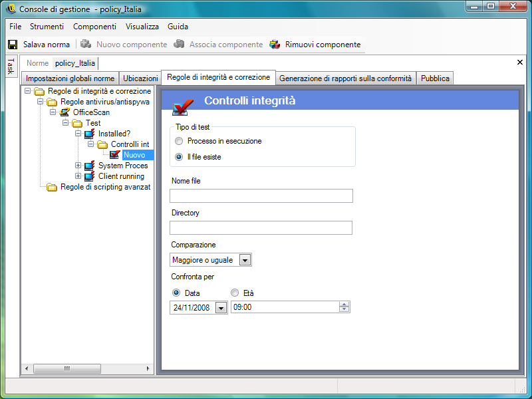Open the Visualizza menu
Screen dimensions: 532x399
point(142,27)
